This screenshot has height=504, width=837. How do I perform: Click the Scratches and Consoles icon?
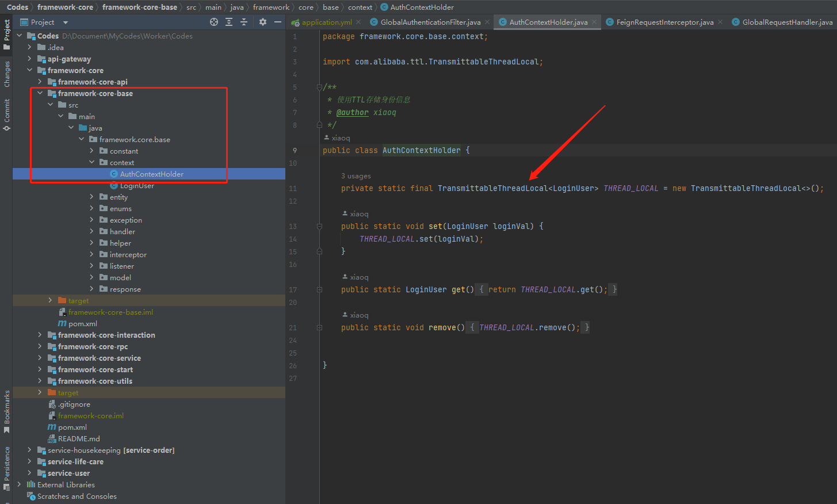31,496
